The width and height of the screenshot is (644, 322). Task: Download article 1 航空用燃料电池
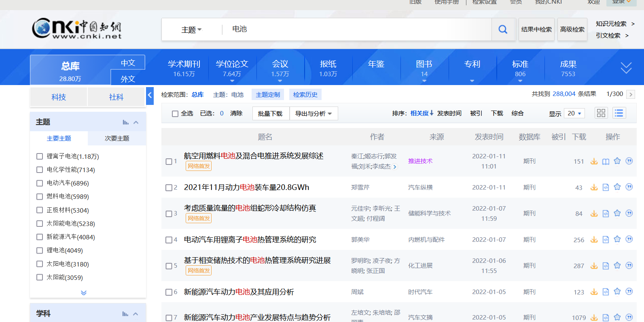[x=594, y=161]
